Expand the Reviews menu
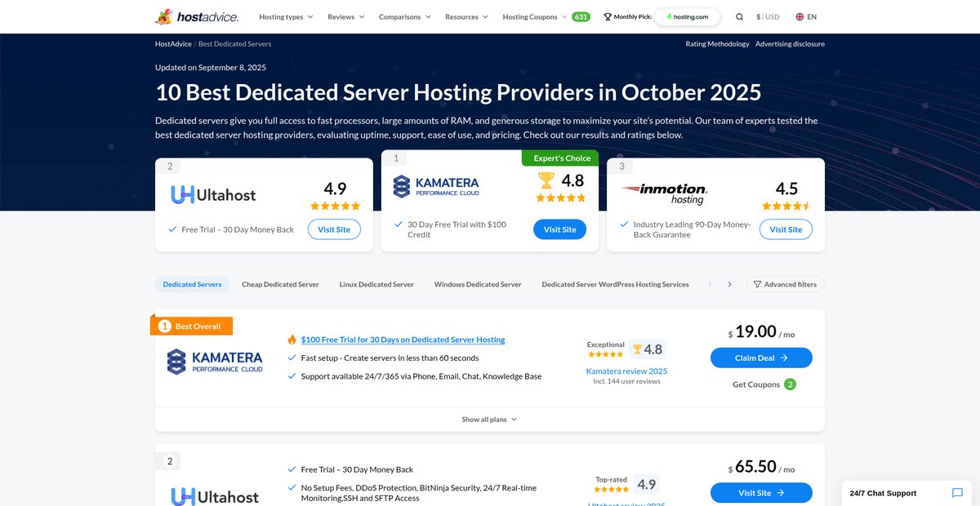This screenshot has height=506, width=980. click(346, 16)
